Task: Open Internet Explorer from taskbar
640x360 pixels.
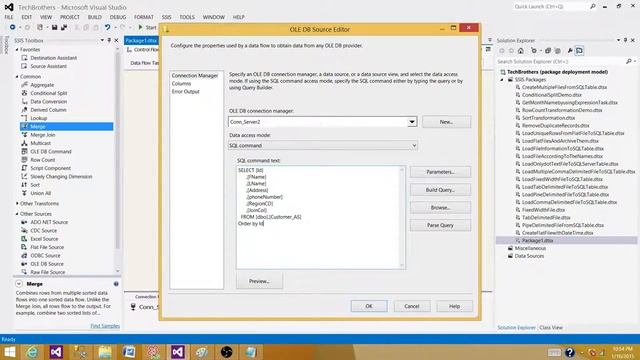Action: (32, 352)
